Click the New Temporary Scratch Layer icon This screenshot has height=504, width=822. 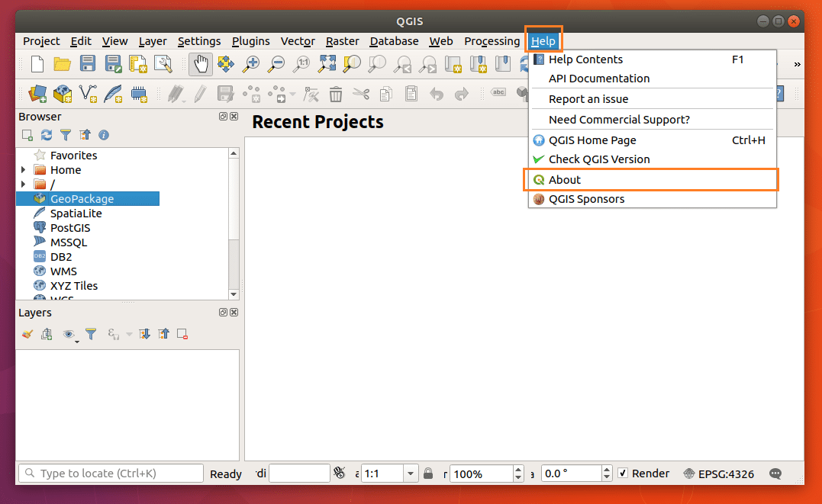(139, 95)
